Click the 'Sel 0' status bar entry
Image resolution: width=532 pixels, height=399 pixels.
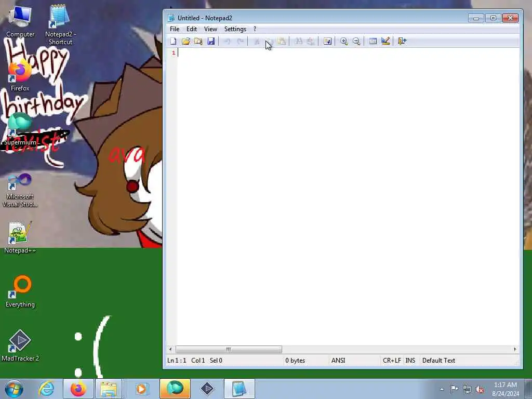point(216,361)
